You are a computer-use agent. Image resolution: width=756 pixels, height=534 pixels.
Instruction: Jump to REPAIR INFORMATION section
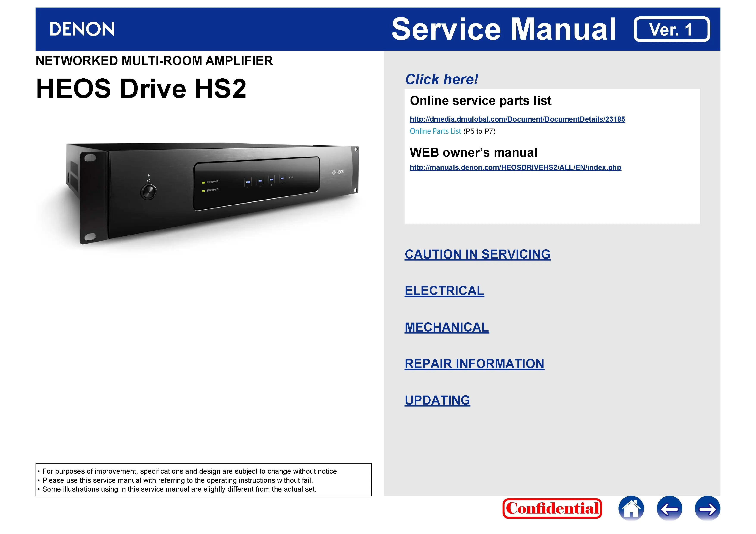coord(474,364)
